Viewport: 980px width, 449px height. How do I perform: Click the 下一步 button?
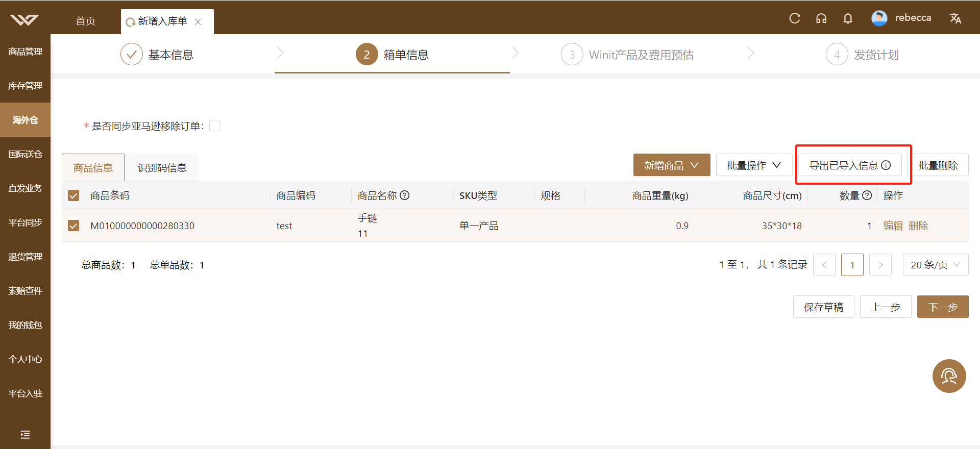(x=943, y=307)
